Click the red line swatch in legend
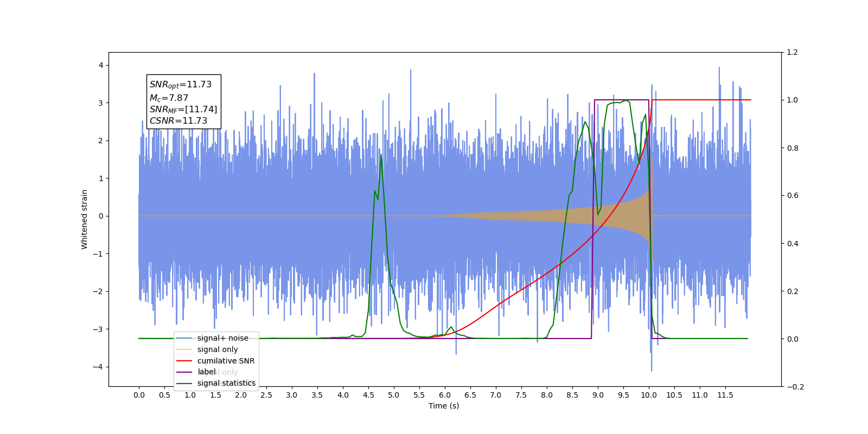Image resolution: width=868 pixels, height=434 pixels. coord(184,361)
